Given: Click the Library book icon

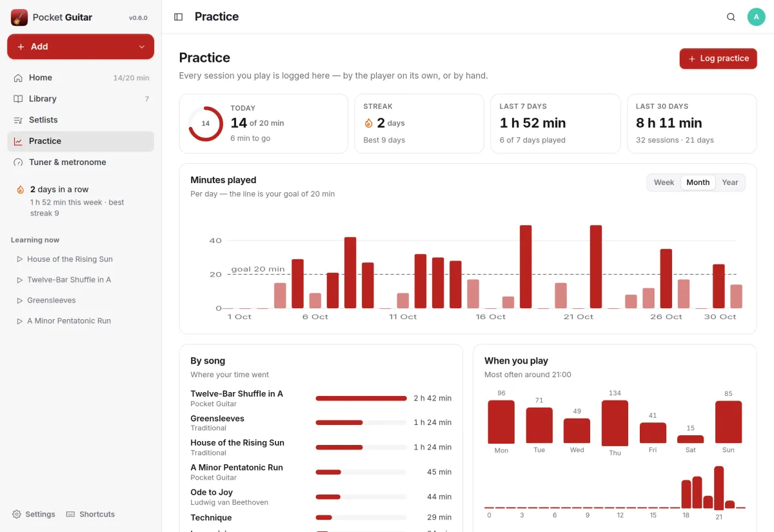Looking at the screenshot, I should pyautogui.click(x=18, y=99).
